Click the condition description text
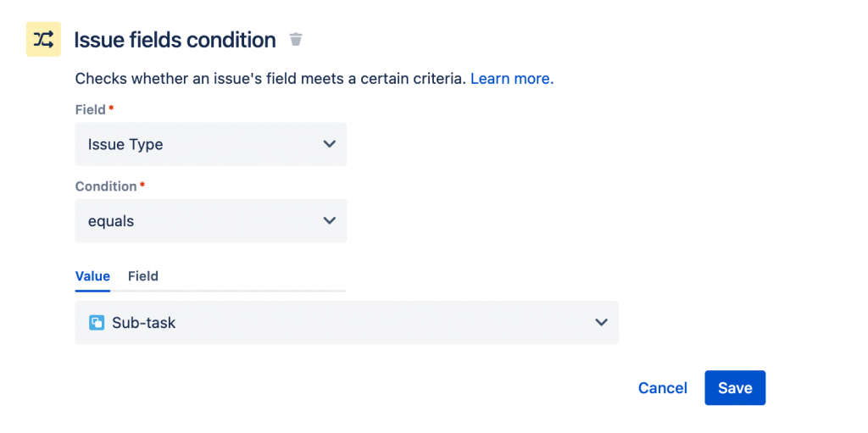 point(270,79)
